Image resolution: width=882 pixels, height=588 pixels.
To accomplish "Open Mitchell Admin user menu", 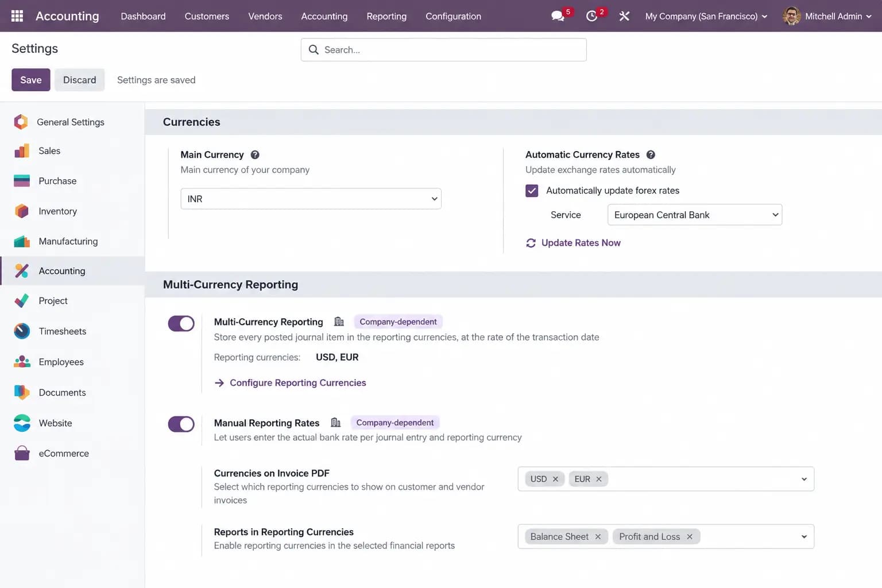I will (x=827, y=16).
